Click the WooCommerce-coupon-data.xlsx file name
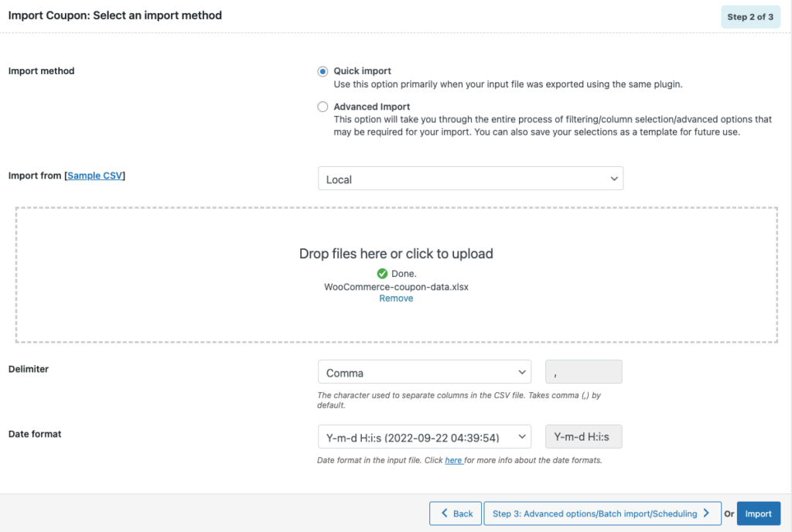Viewport: 792px width, 532px height. [x=396, y=287]
